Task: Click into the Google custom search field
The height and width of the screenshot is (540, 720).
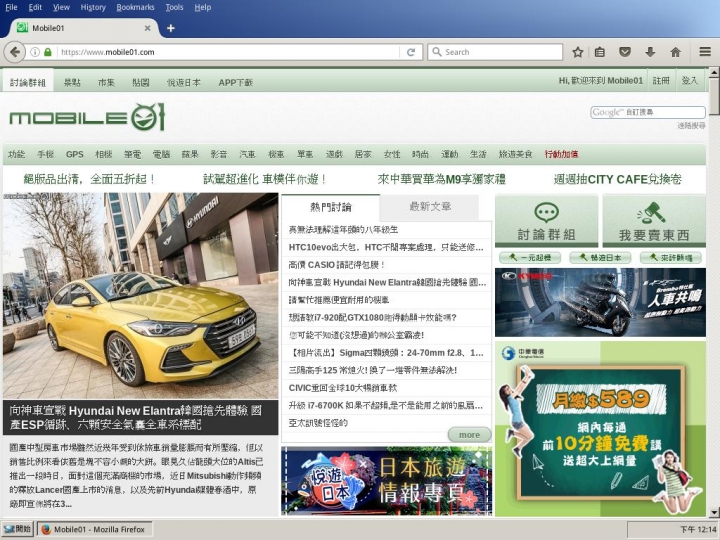Action: tap(648, 112)
